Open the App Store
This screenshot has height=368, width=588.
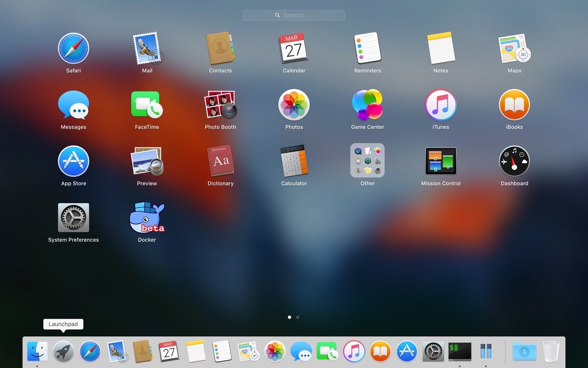[x=73, y=161]
